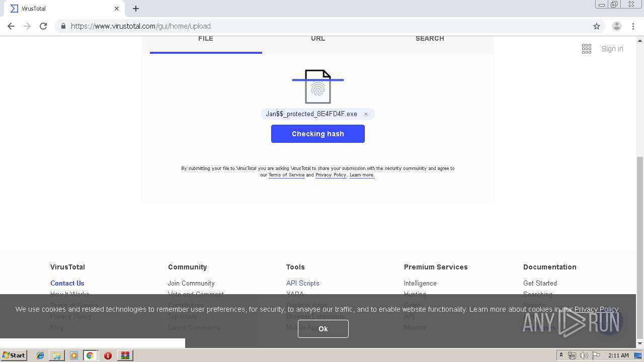Screen dimensions: 644x362
Task: Click the volume speaker tray icon
Action: [x=584, y=355]
